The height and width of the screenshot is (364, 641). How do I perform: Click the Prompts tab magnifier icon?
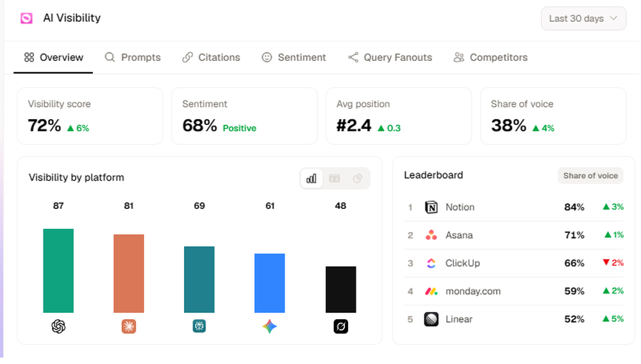[110, 57]
